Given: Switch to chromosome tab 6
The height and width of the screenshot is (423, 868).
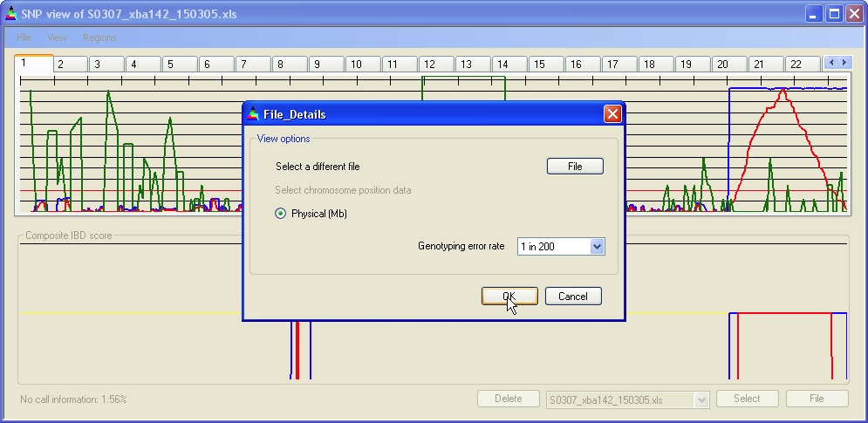Looking at the screenshot, I should tap(216, 65).
